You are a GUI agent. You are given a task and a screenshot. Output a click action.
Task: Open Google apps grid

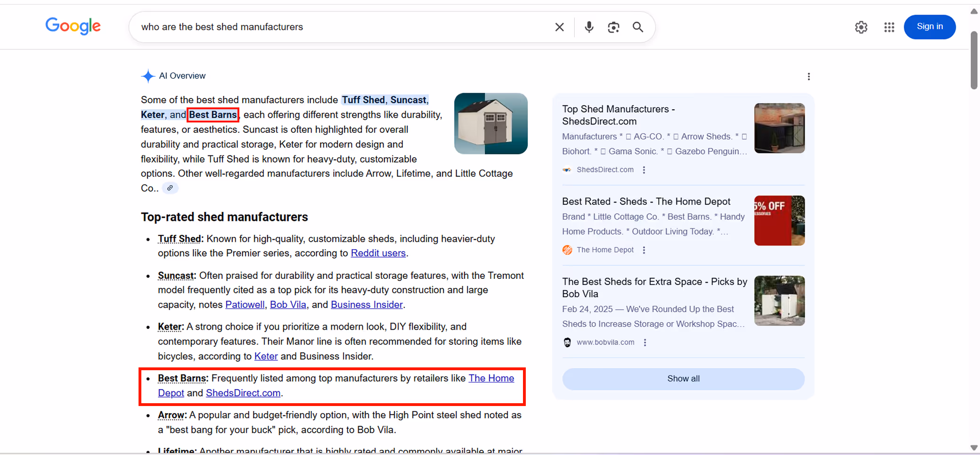pos(889,27)
